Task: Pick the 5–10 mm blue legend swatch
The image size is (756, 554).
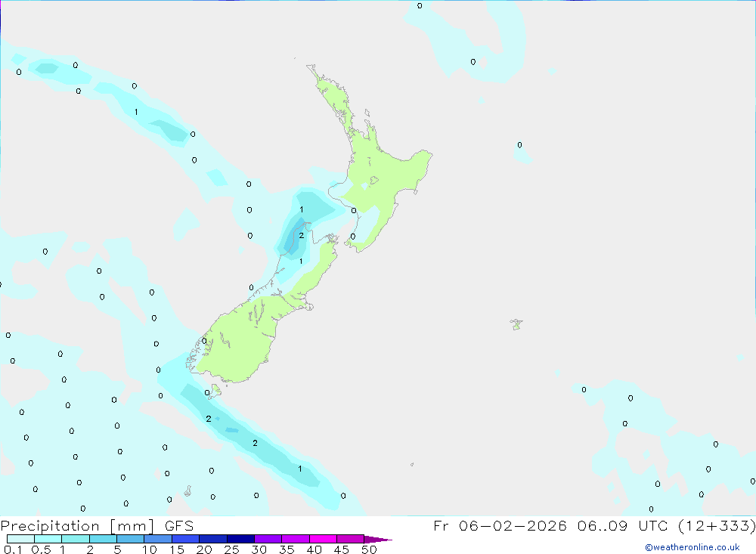Action: [x=131, y=539]
